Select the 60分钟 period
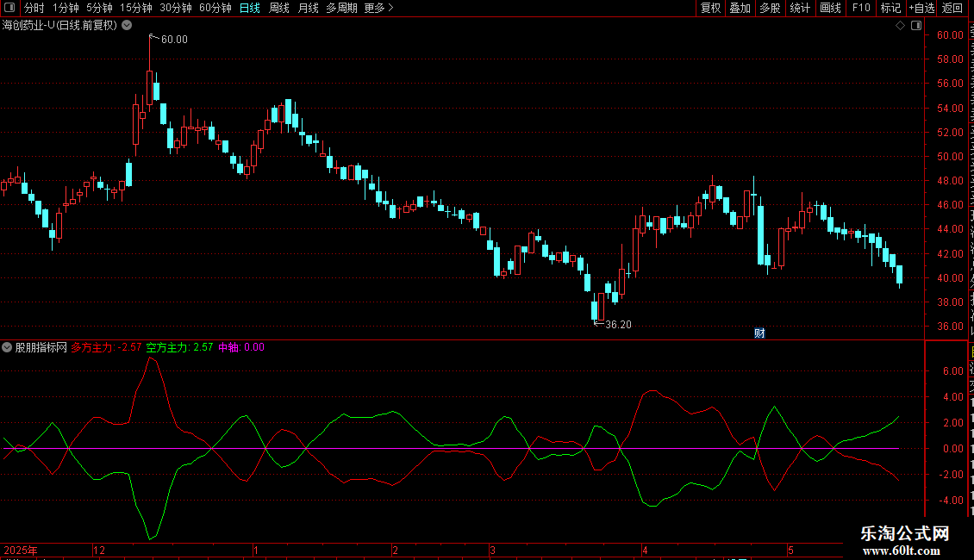Viewport: 974px width, 560px height. coord(215,8)
